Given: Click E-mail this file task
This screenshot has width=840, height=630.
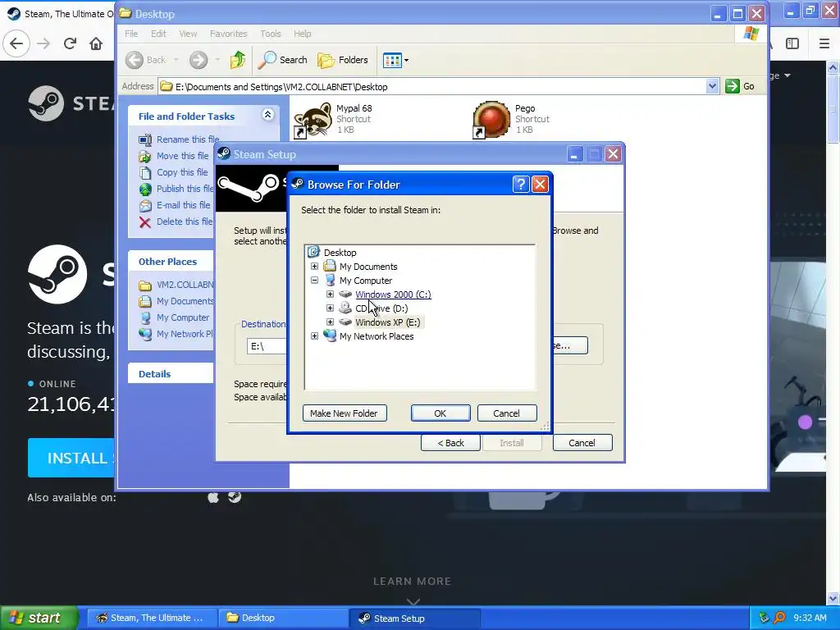Looking at the screenshot, I should click(x=175, y=205).
